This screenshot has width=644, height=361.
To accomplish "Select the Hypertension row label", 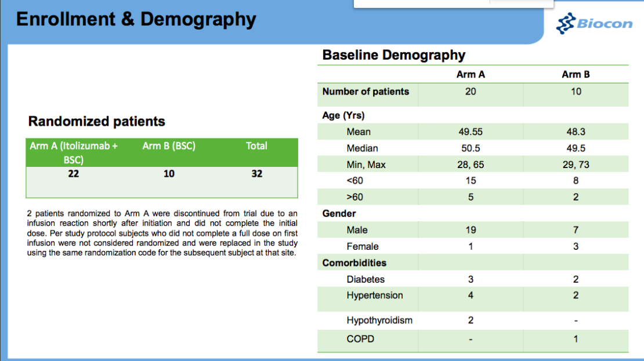I will (374, 296).
